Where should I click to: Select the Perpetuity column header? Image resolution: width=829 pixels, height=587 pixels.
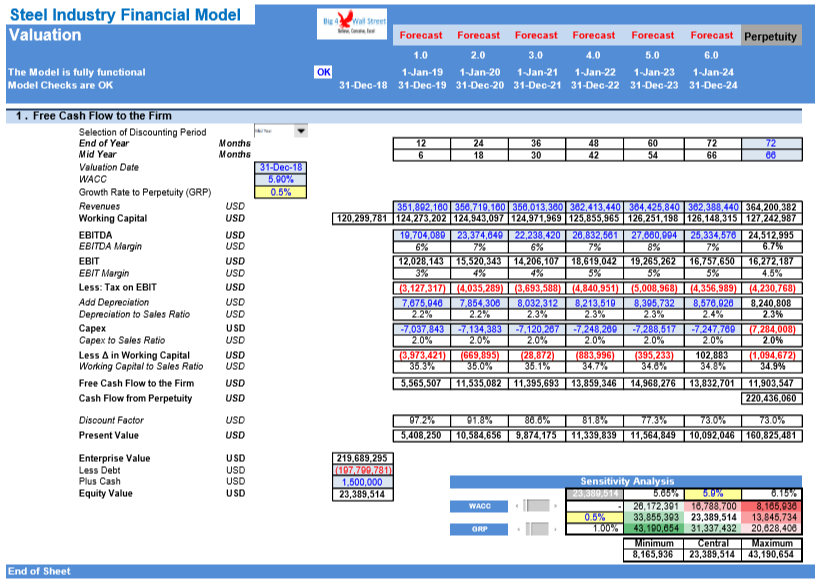tap(771, 36)
